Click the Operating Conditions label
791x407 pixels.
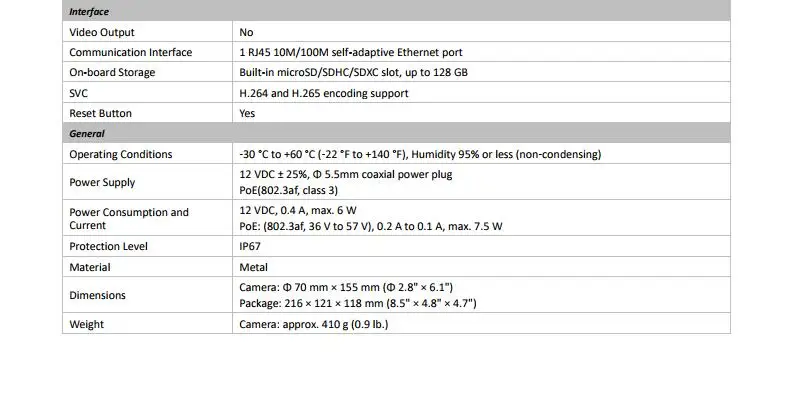(121, 154)
